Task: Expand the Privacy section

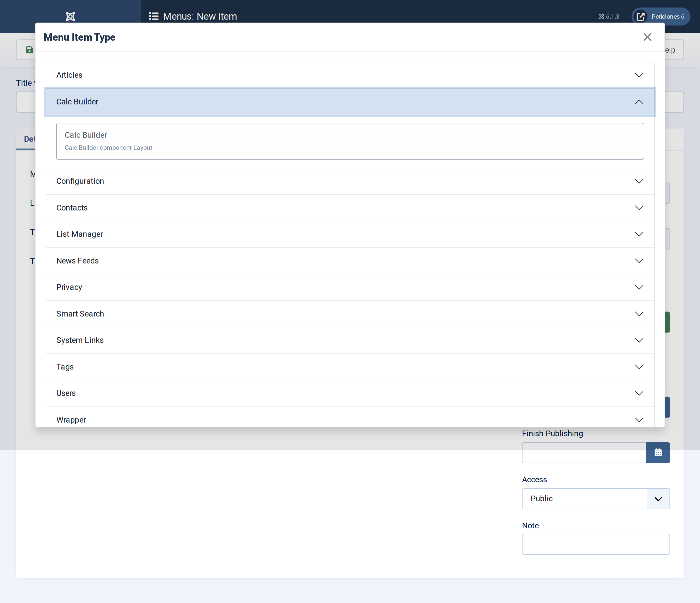Action: [x=350, y=287]
